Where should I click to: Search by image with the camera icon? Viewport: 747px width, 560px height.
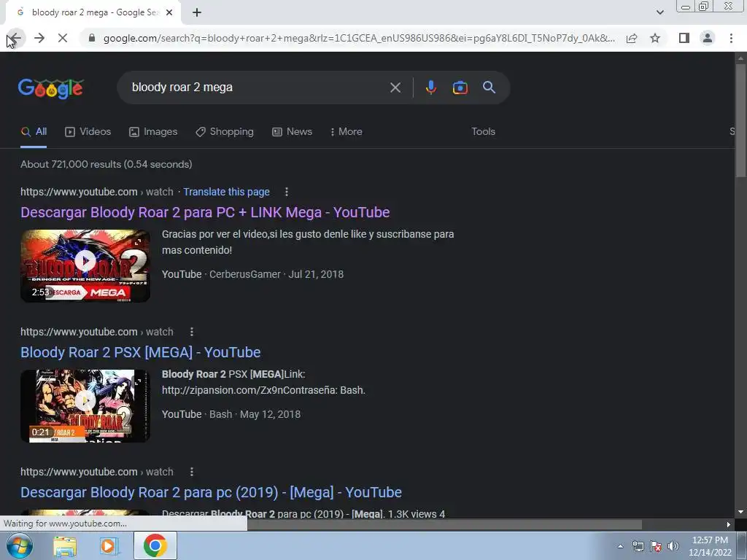460,87
